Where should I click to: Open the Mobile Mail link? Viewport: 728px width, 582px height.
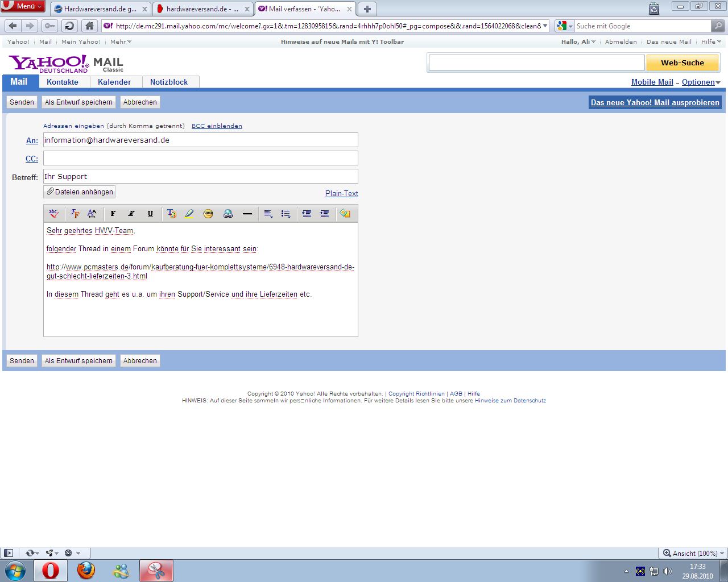point(652,82)
